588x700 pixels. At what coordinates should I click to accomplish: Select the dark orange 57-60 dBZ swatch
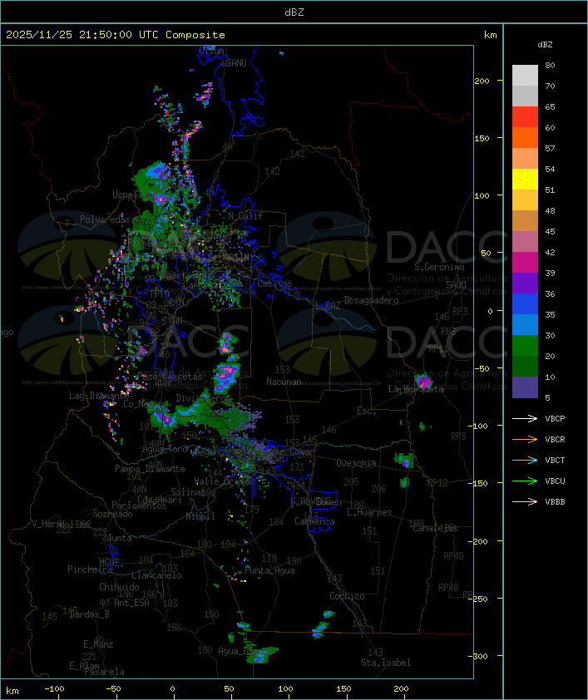click(525, 137)
